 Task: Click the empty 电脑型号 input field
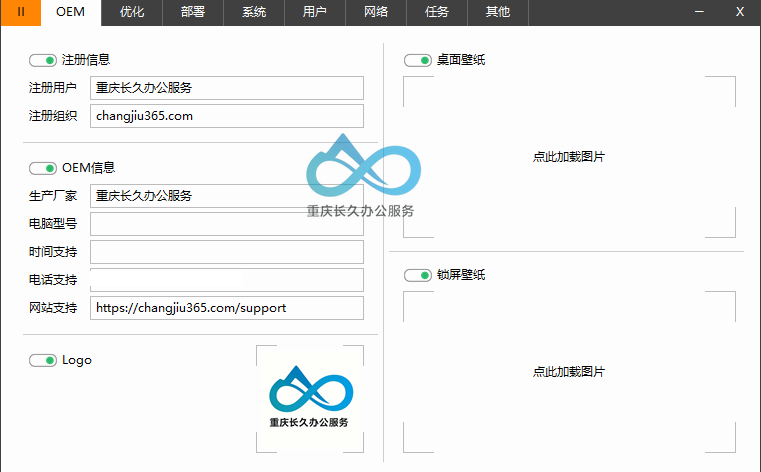pos(227,224)
